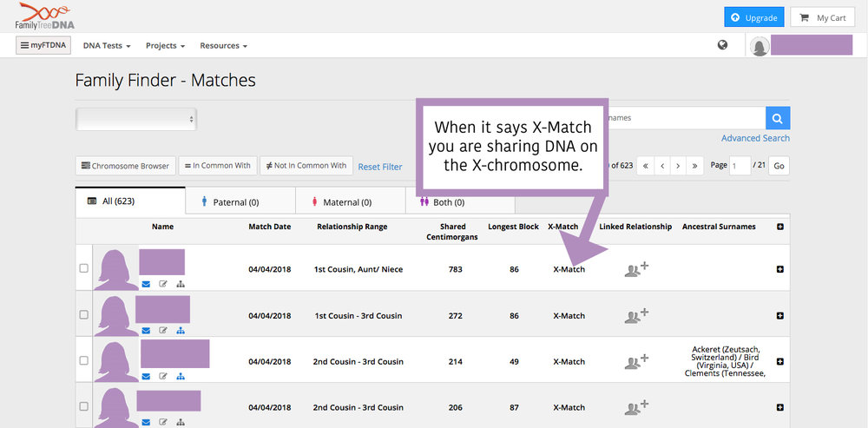The height and width of the screenshot is (428, 868).
Task: Open the language globe icon
Action: 722,45
